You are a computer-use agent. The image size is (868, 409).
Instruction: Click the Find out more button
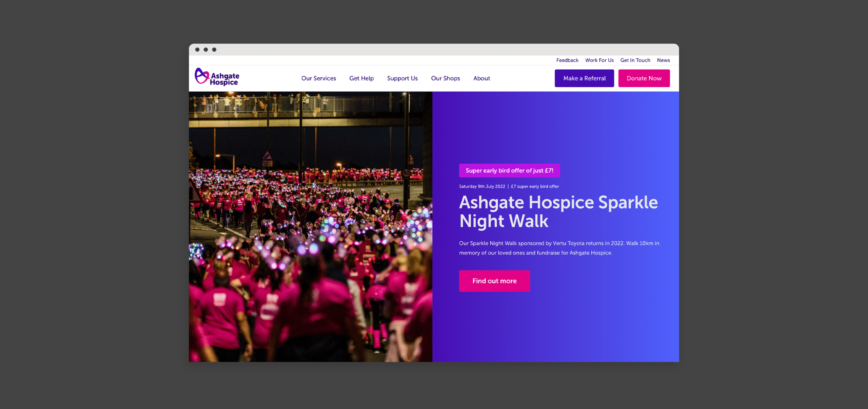(x=494, y=281)
